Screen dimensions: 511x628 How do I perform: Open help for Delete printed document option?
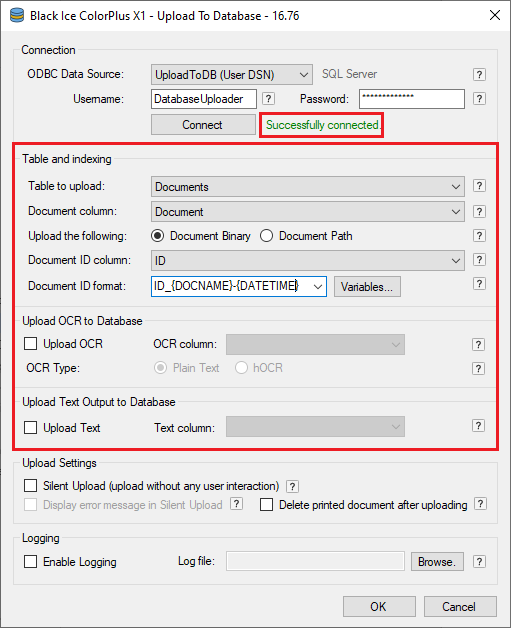click(480, 504)
